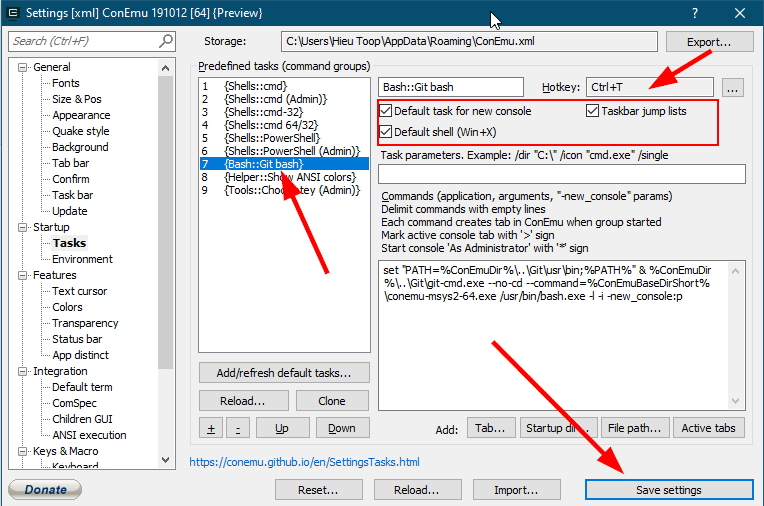Viewport: 764px width, 506px height.
Task: Open the Colors settings page
Action: (67, 307)
